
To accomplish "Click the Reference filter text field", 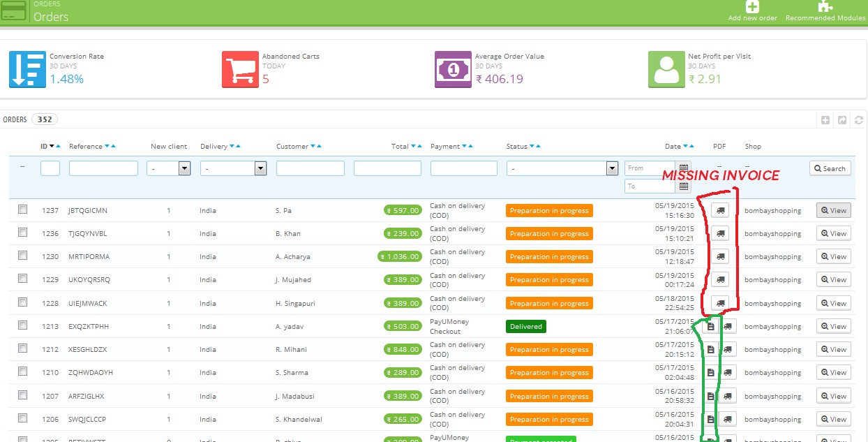I will (103, 168).
